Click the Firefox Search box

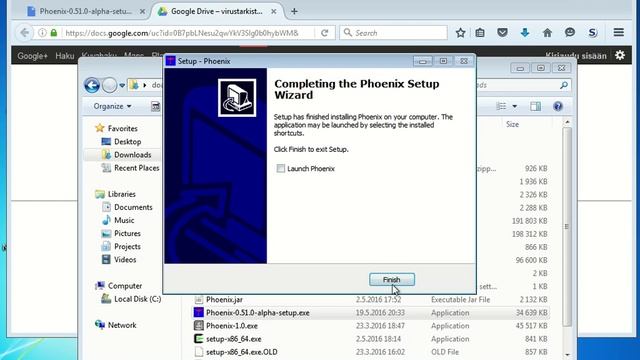pos(394,33)
